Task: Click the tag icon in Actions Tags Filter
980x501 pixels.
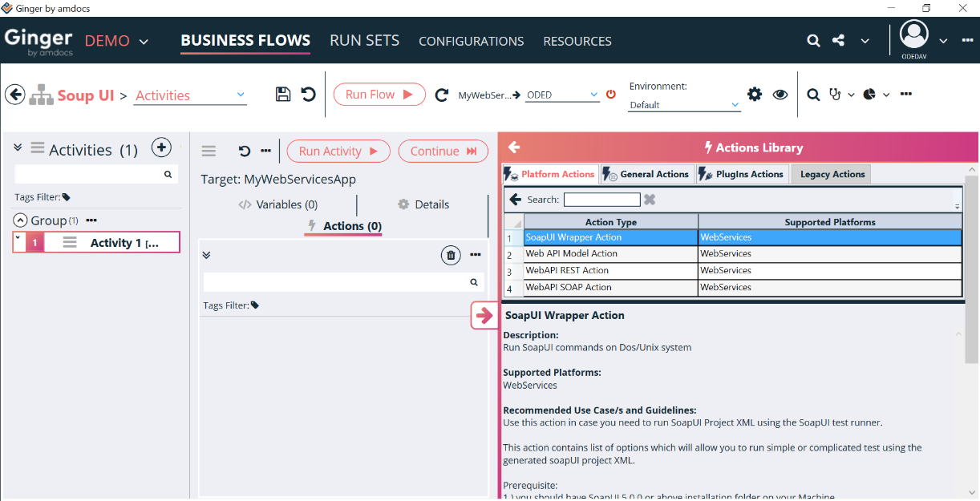Action: 255,305
